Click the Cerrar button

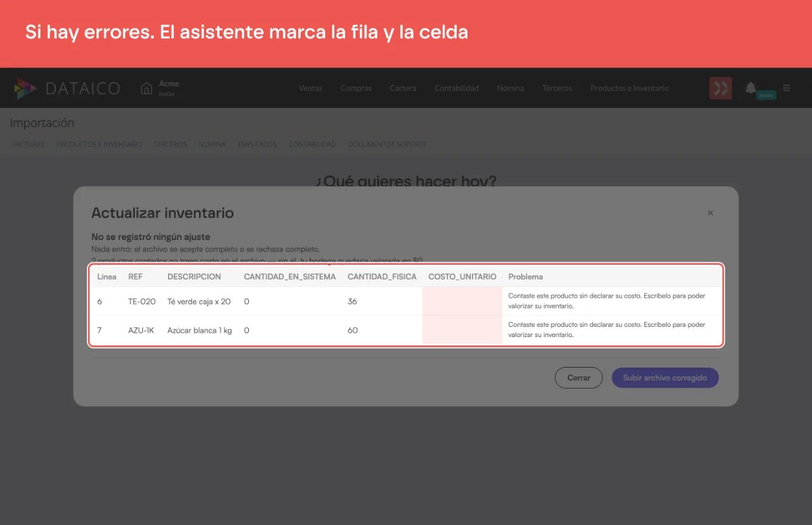(x=579, y=378)
